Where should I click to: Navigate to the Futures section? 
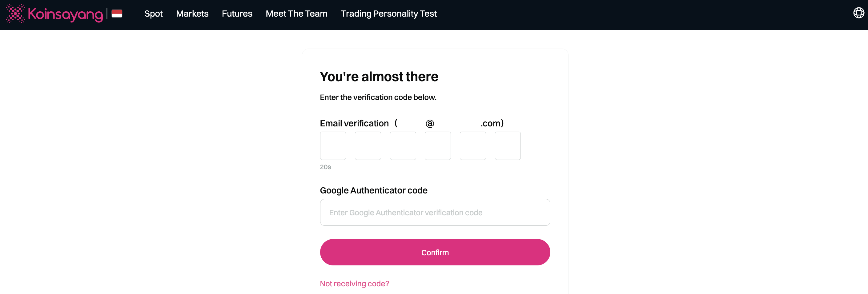[x=237, y=14]
